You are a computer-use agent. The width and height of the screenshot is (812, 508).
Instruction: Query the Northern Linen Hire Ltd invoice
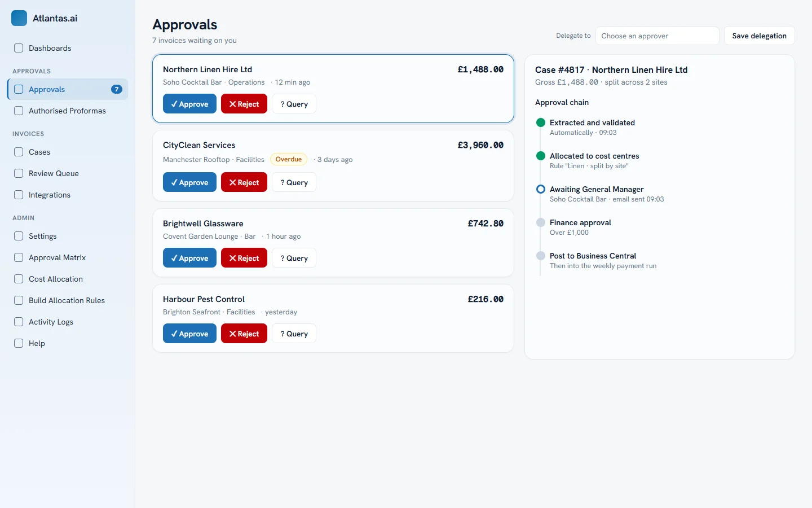(294, 104)
